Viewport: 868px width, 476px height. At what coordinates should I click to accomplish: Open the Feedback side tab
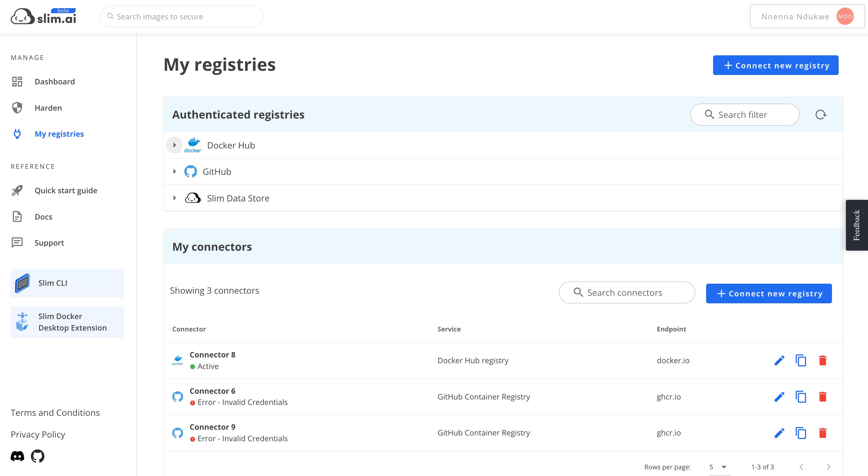pyautogui.click(x=856, y=225)
